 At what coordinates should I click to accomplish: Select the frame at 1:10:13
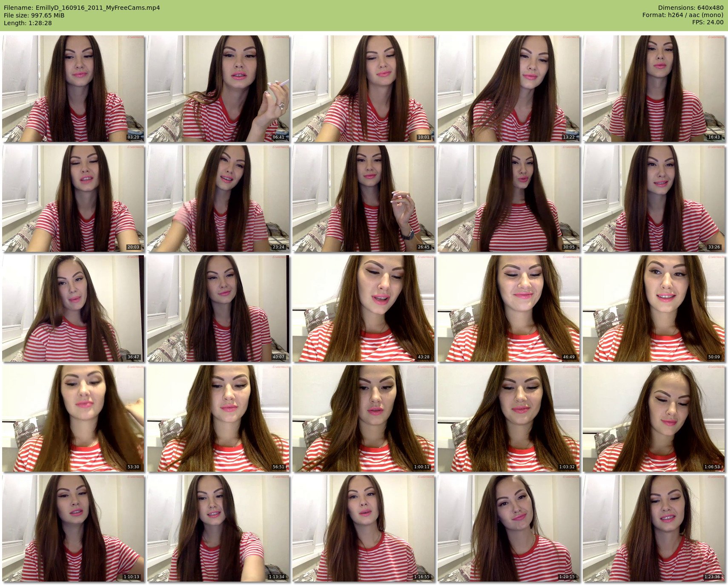tap(73, 528)
